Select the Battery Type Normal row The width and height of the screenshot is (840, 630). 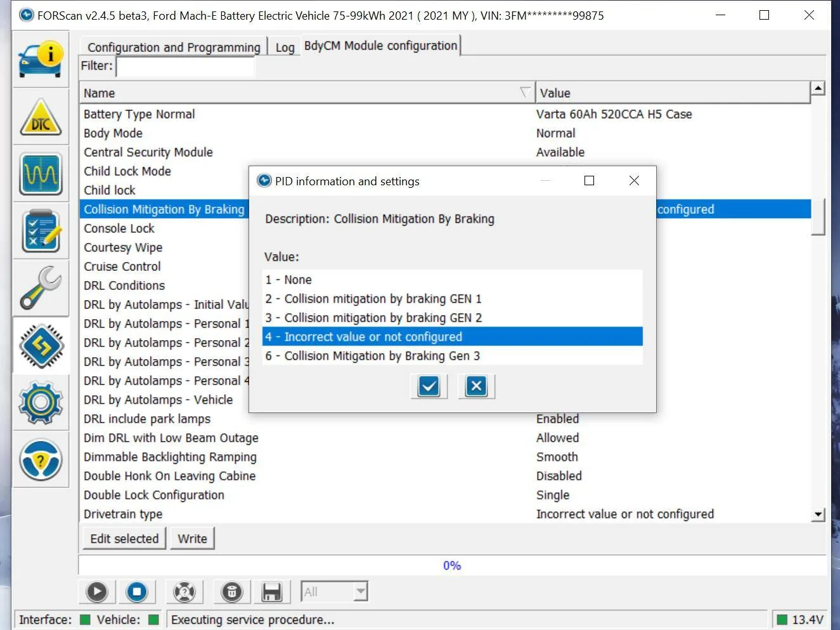pyautogui.click(x=445, y=114)
